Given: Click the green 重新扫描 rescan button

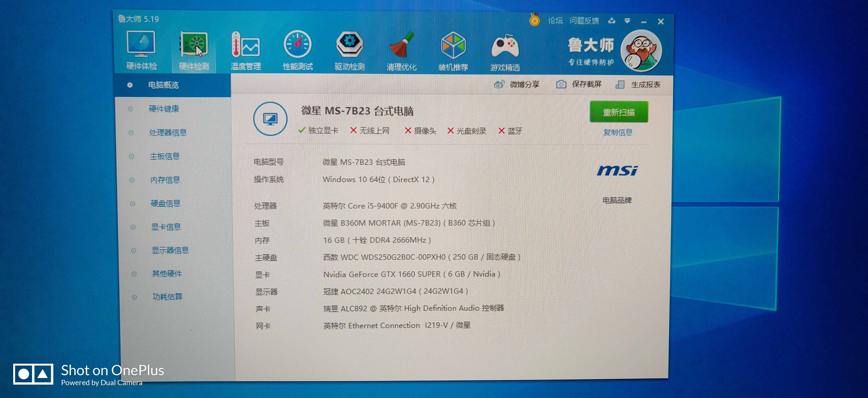Looking at the screenshot, I should [x=619, y=112].
